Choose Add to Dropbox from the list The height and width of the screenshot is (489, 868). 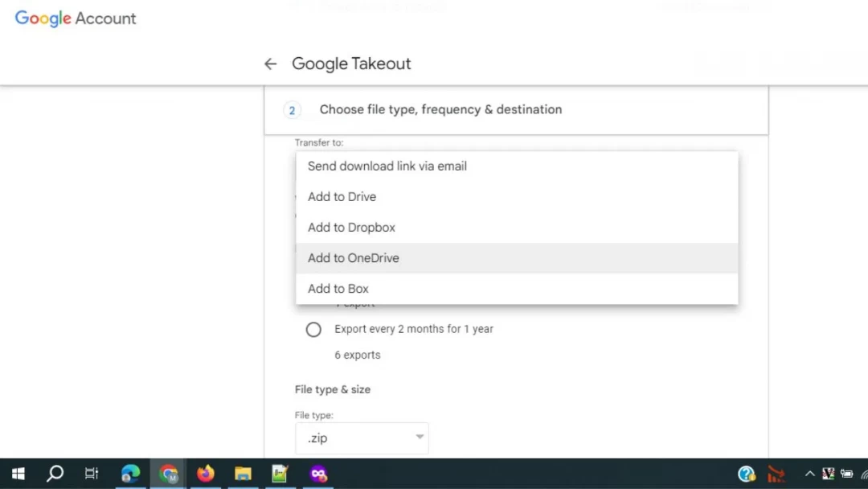pos(351,227)
